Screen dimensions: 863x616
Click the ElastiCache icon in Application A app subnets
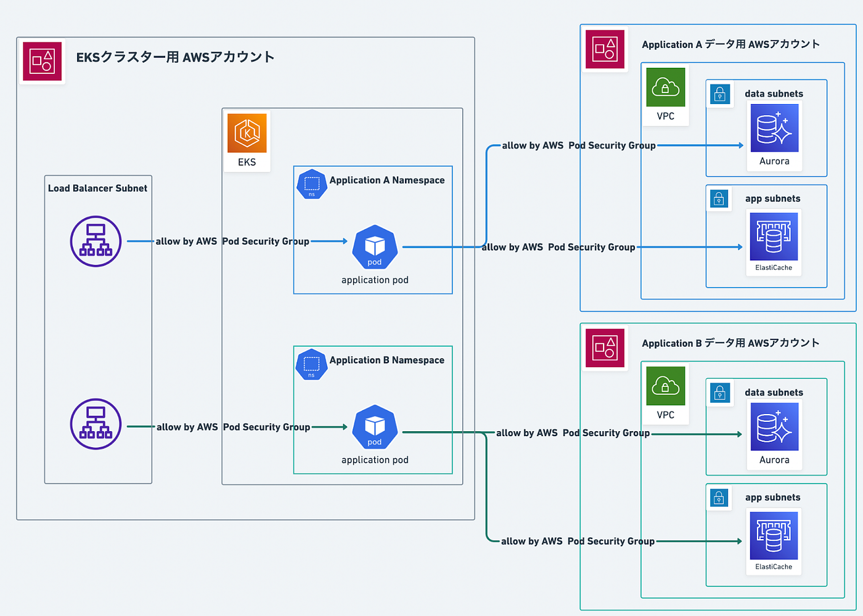[x=774, y=240]
